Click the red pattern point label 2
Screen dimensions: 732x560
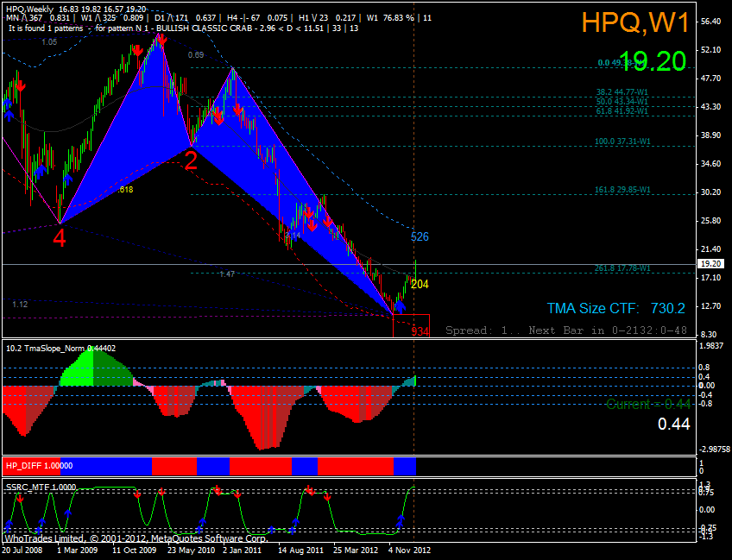click(191, 161)
